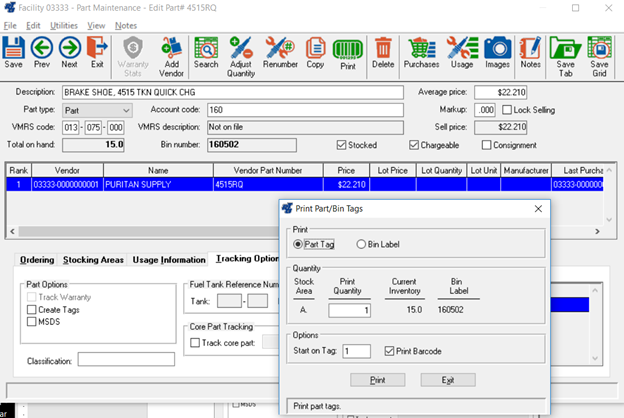
Task: Click the Save Tab icon
Action: 565,57
